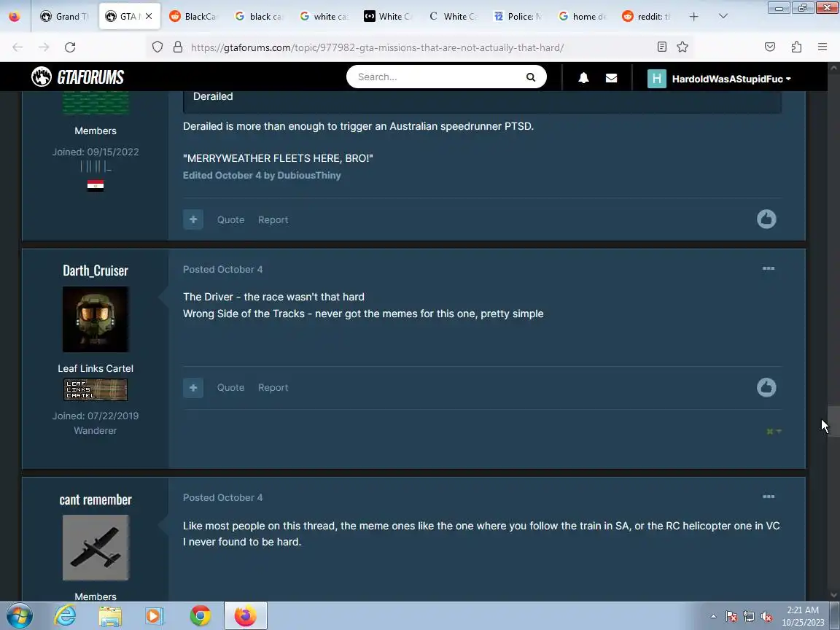Open the Firefox extensions menu

pos(796,47)
